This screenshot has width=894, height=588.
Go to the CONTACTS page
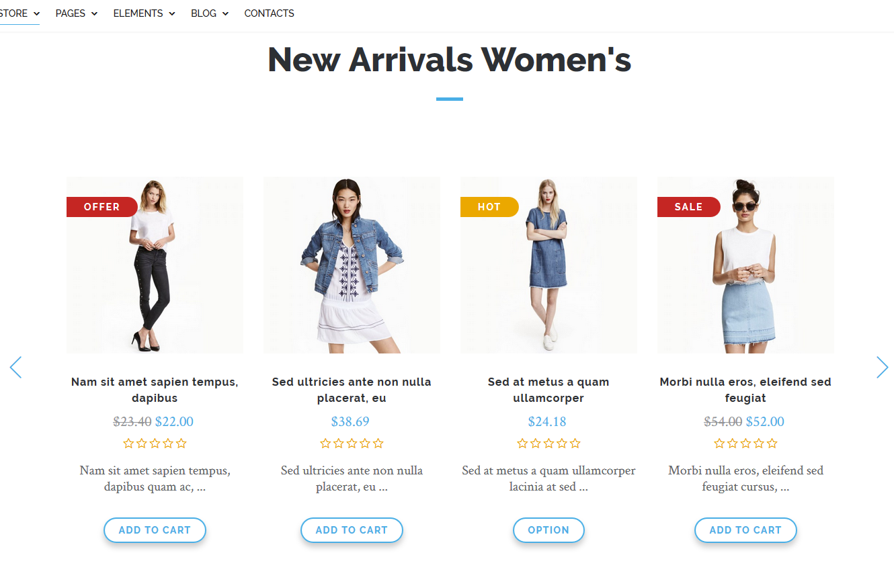click(x=269, y=13)
